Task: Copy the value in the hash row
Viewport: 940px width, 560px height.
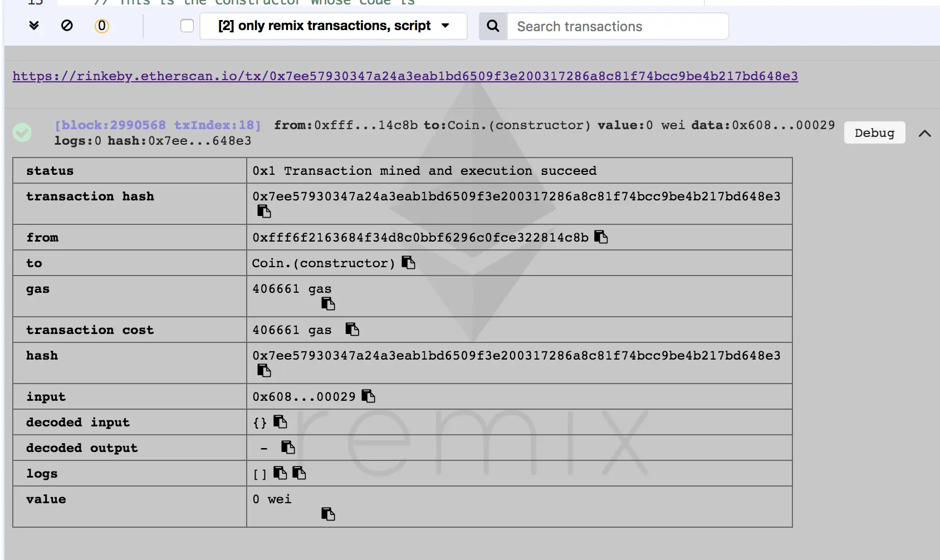Action: pos(264,371)
